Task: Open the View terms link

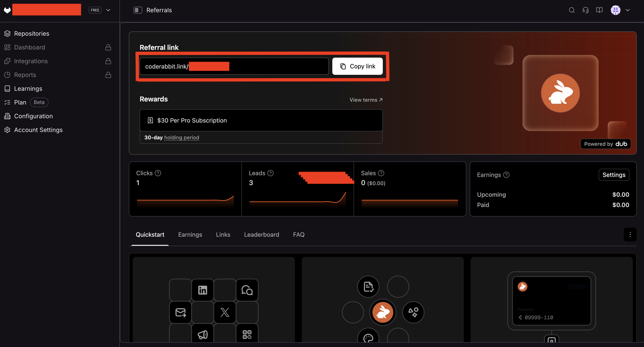Action: click(x=366, y=100)
